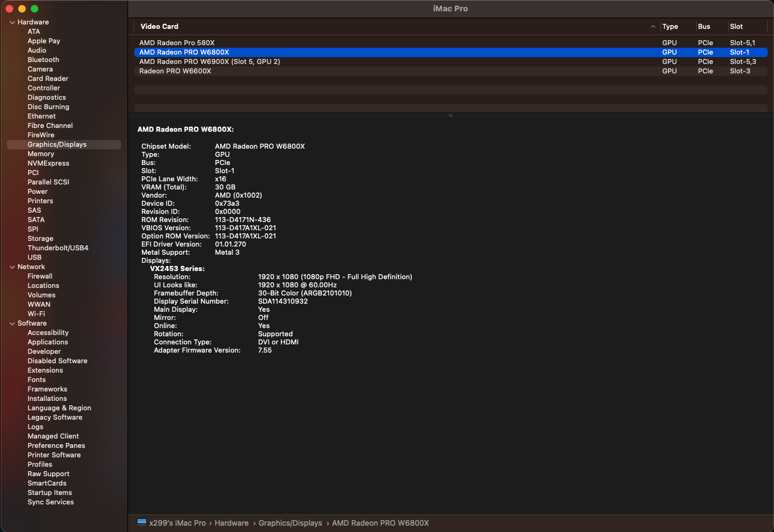Sort by Video Card column header
Image resolution: width=774 pixels, height=532 pixels.
pos(159,26)
